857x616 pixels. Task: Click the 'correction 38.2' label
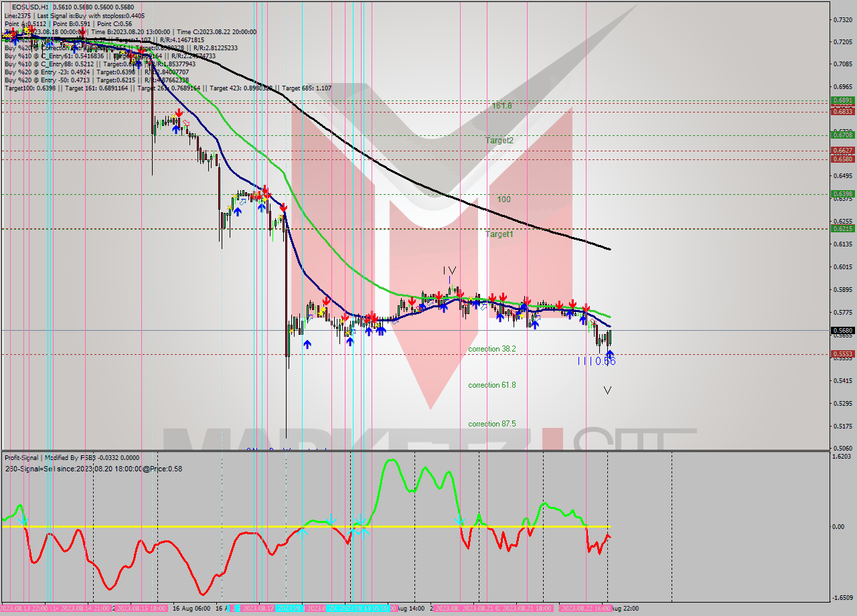click(492, 349)
